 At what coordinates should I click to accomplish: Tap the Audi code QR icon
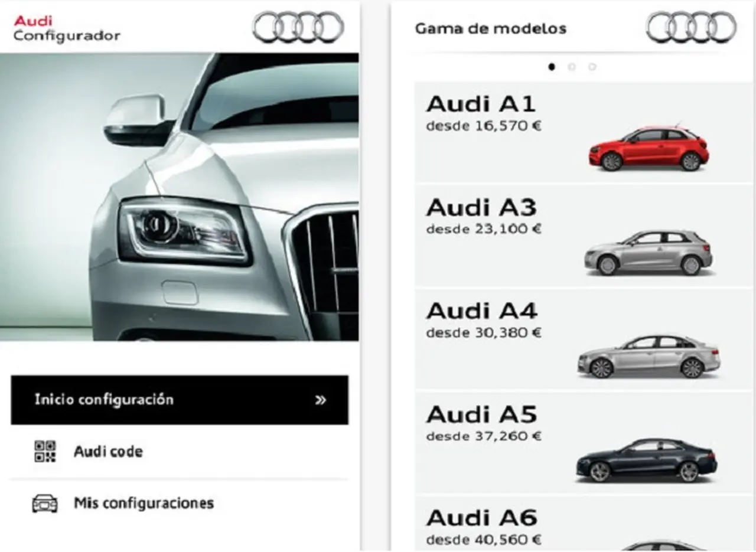click(x=45, y=452)
